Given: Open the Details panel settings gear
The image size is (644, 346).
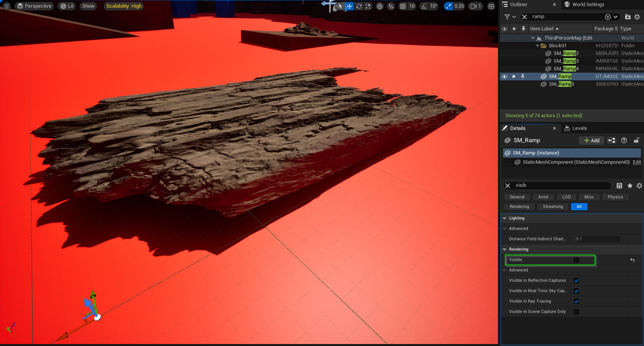Looking at the screenshot, I should click(x=639, y=186).
